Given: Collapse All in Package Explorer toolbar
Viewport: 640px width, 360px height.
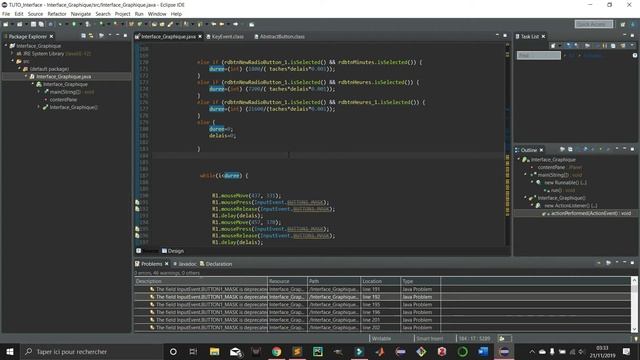Looking at the screenshot, I should [83, 36].
